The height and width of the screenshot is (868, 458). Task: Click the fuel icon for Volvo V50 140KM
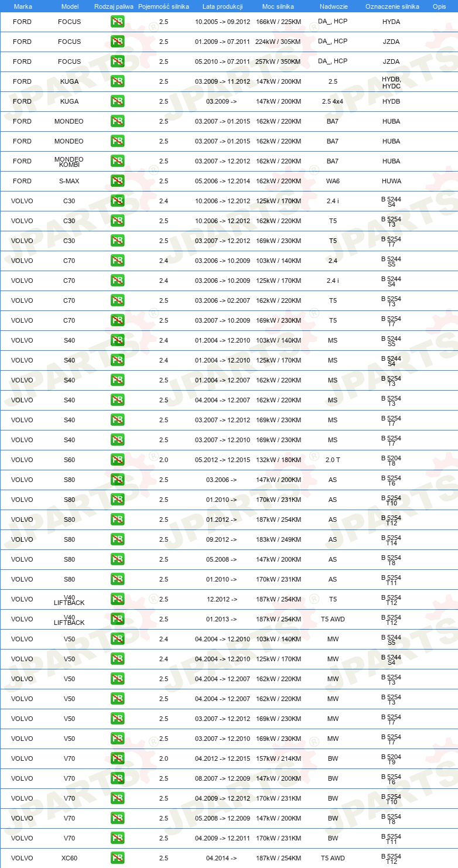pyautogui.click(x=117, y=639)
